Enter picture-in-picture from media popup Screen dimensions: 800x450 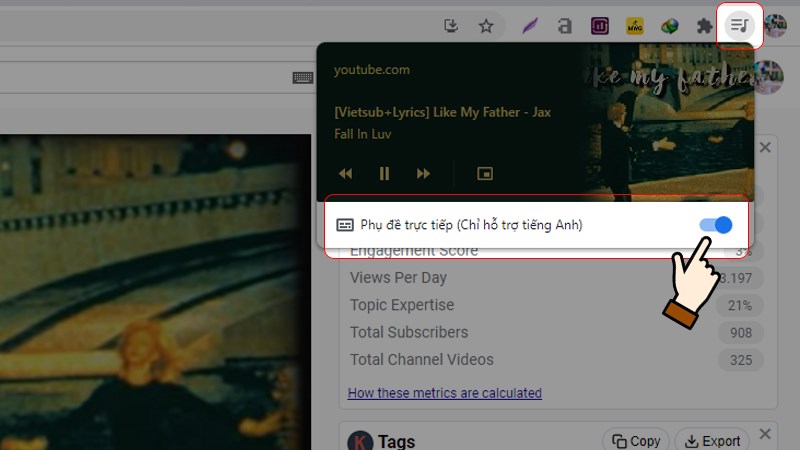pos(485,174)
